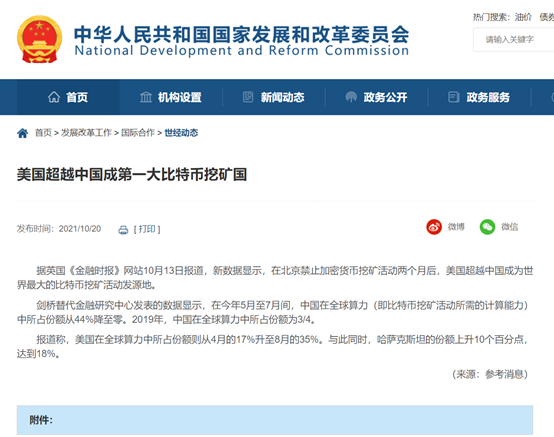The width and height of the screenshot is (554, 437).
Task: Open 世经动态 breadcrumb link
Action: (181, 133)
